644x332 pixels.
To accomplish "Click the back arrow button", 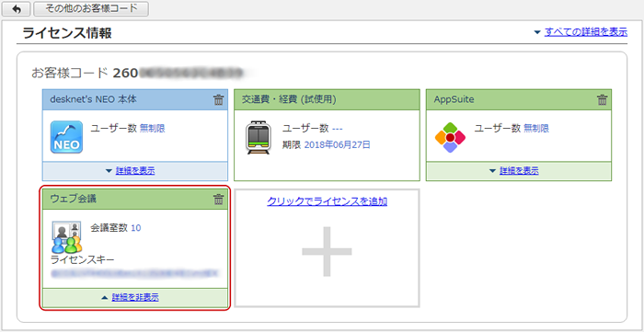I will point(16,8).
